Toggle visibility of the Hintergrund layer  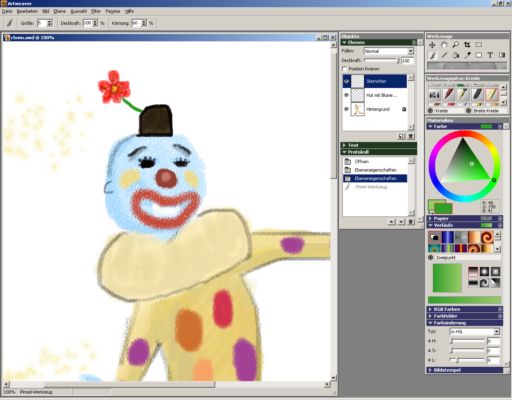pos(346,109)
